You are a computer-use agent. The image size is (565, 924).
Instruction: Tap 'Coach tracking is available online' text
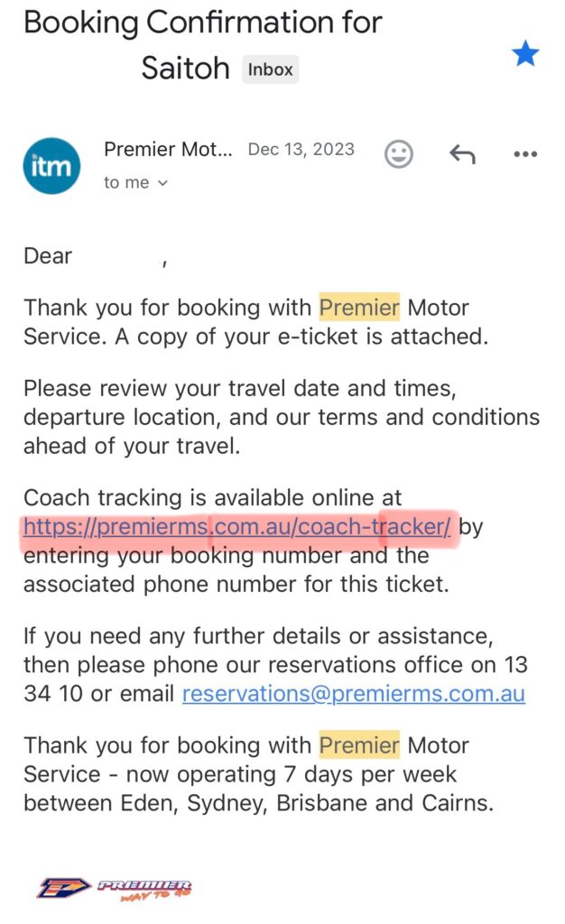(213, 497)
